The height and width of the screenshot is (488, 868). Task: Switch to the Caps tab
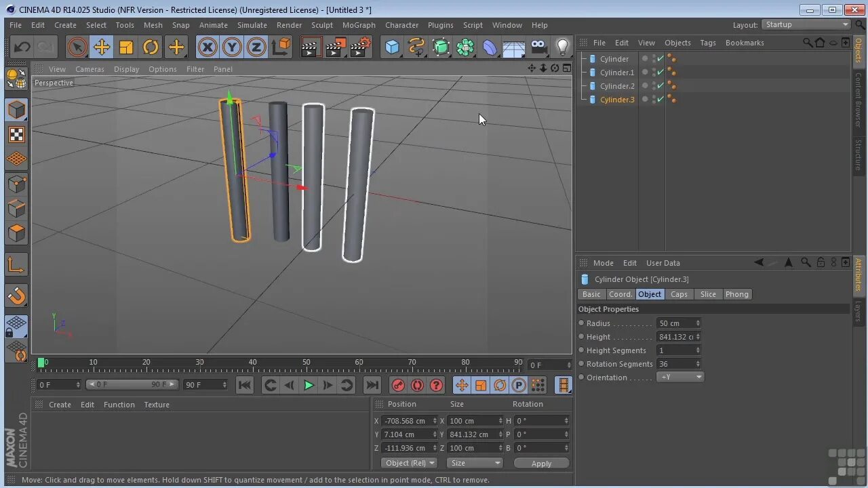(x=679, y=294)
